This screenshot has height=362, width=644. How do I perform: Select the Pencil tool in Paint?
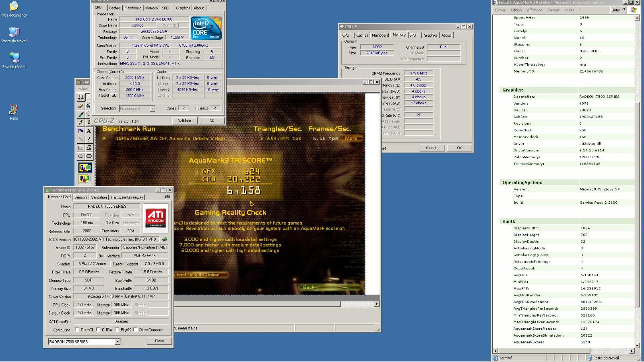81,122
